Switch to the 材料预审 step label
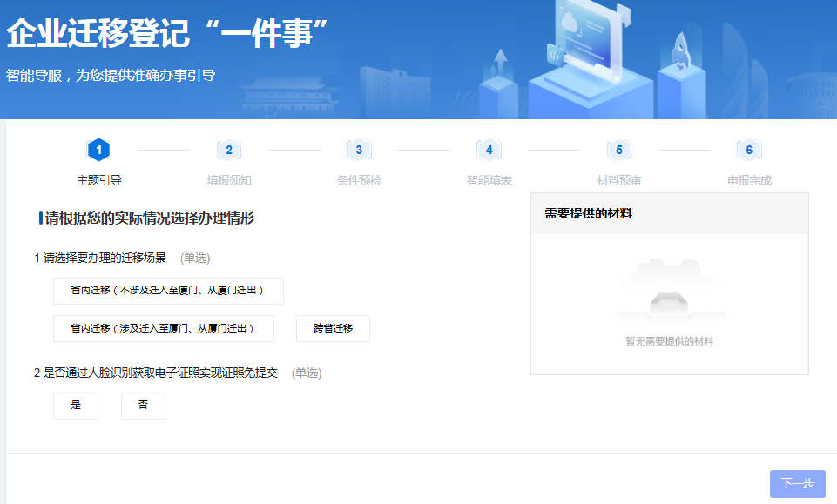 [619, 181]
